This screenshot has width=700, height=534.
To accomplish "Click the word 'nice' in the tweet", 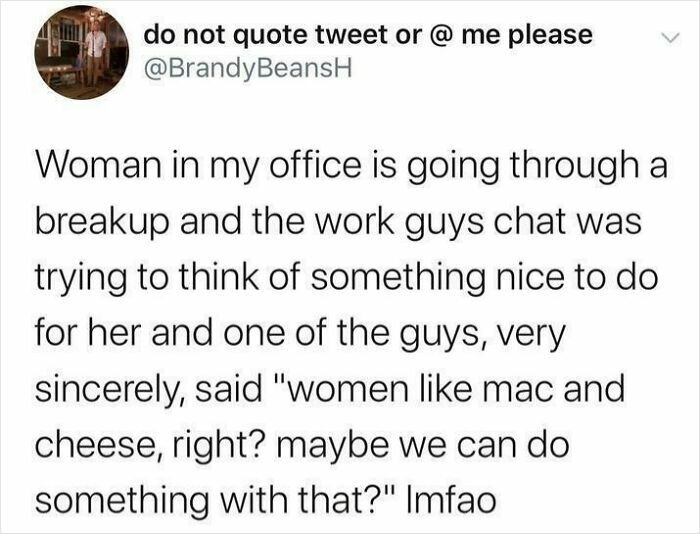I will (x=530, y=277).
